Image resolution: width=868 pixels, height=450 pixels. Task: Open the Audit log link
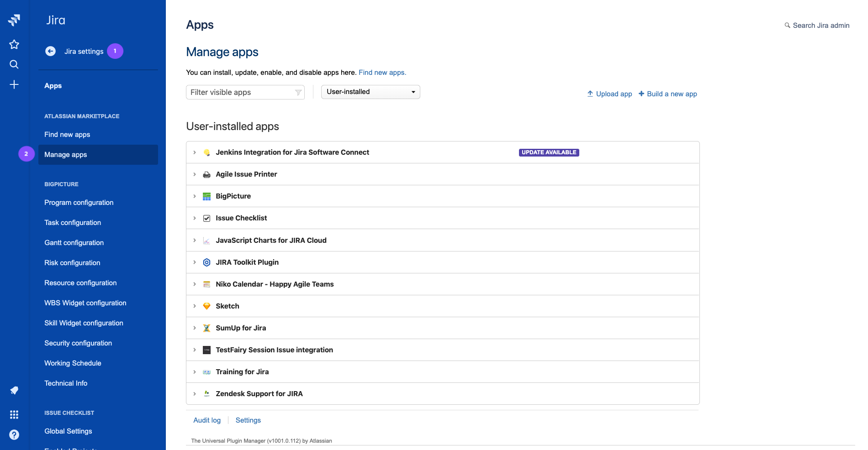coord(207,420)
